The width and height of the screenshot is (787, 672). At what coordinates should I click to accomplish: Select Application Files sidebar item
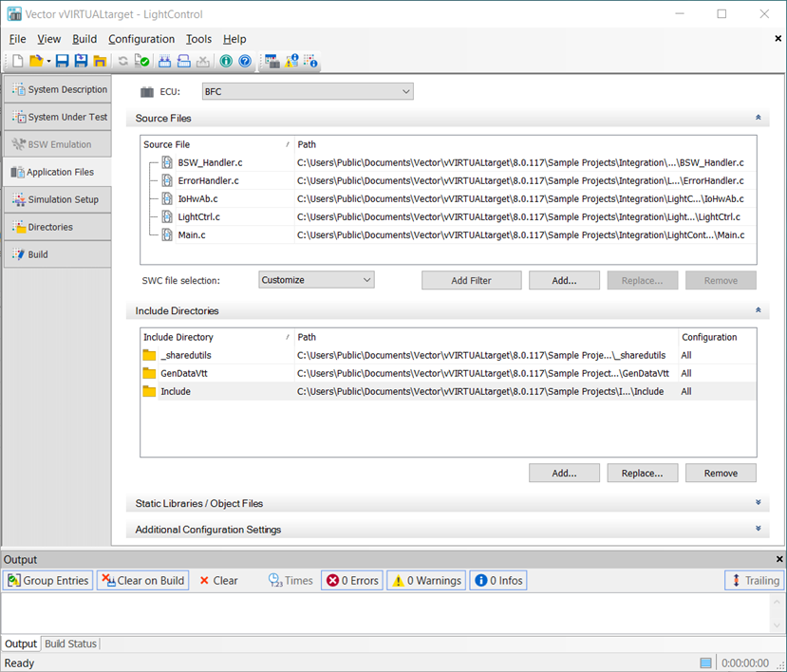pos(58,172)
